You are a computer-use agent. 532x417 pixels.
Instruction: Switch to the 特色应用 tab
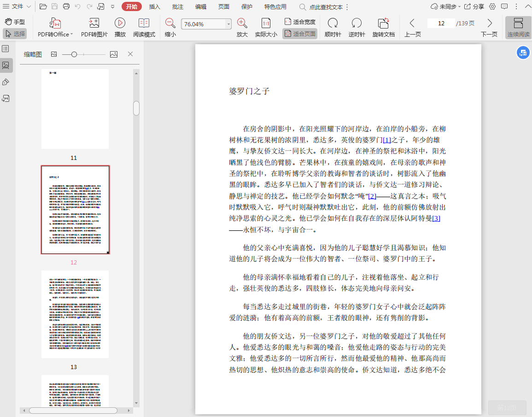coord(275,7)
